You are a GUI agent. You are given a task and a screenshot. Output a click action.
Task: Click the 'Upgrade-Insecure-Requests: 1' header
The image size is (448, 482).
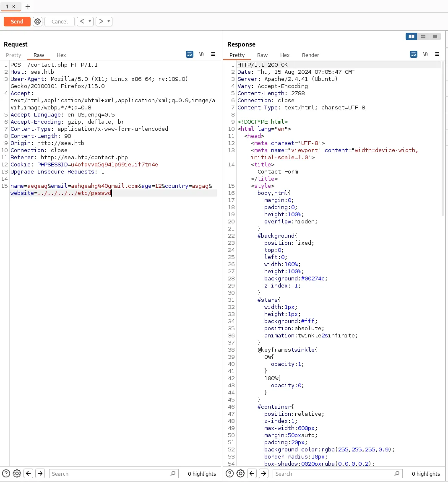[x=57, y=172]
